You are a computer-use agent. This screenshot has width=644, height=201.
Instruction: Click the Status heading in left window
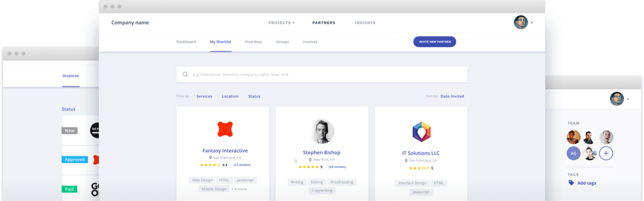point(68,109)
